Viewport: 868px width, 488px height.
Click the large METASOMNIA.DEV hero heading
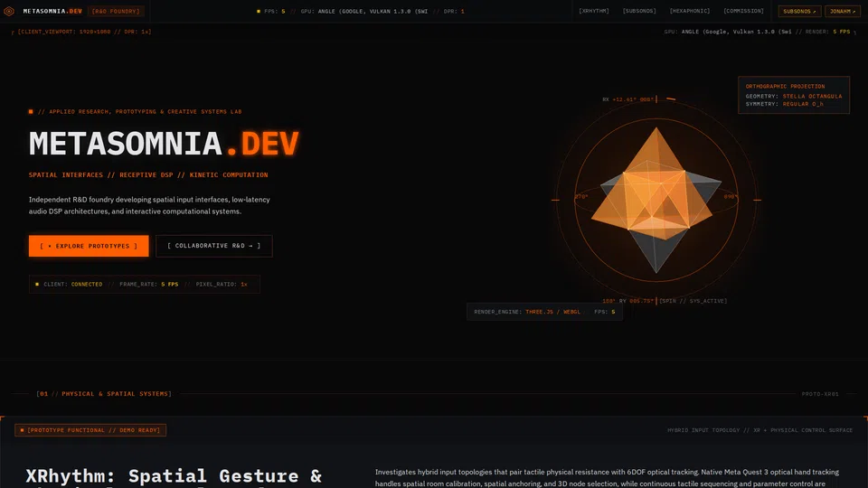[x=164, y=144]
